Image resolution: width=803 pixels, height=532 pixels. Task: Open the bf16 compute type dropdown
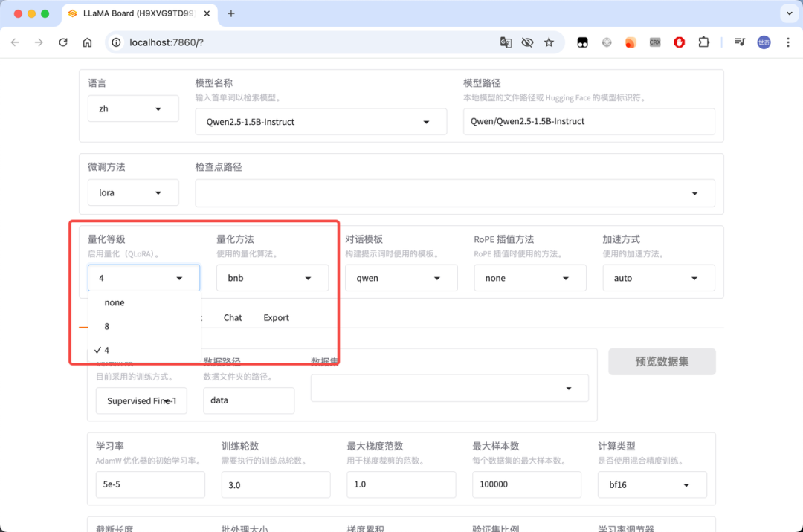click(653, 484)
